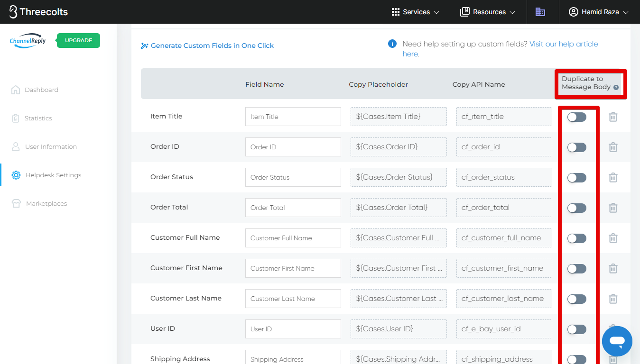Expand the Resources dropdown
Image resolution: width=640 pixels, height=364 pixels.
pyautogui.click(x=488, y=12)
